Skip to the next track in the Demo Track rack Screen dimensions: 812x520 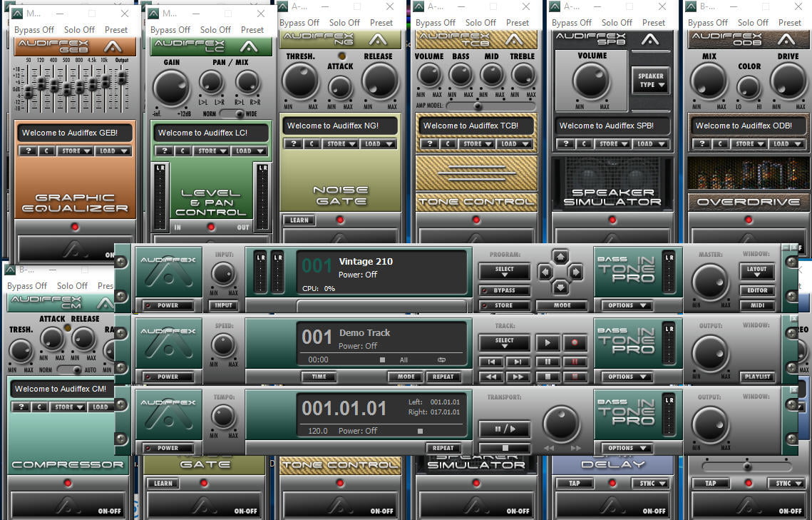tap(518, 362)
